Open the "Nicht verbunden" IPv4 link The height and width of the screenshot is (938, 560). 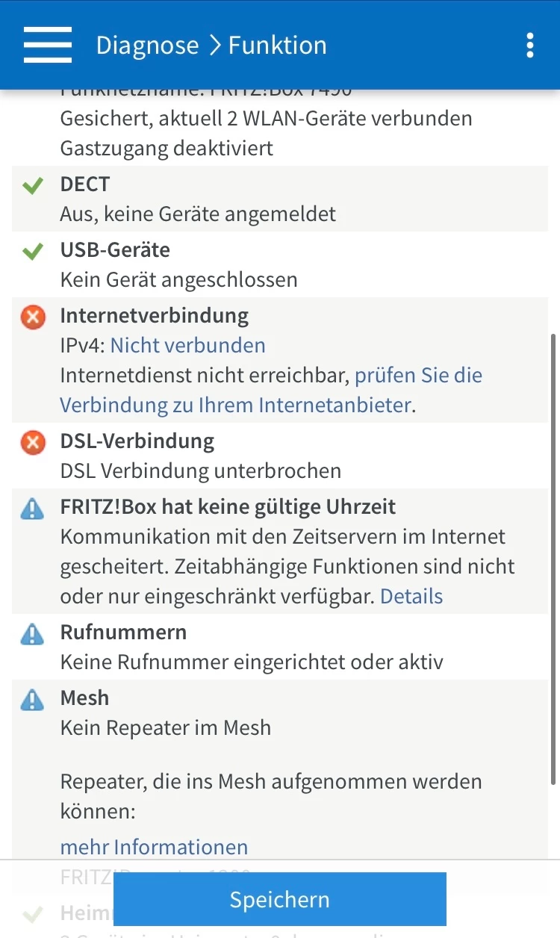(x=187, y=345)
